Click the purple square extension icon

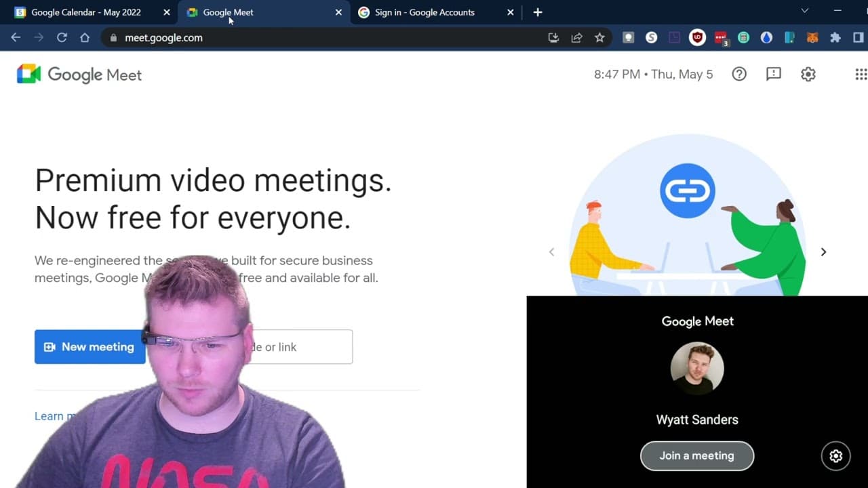pyautogui.click(x=675, y=38)
